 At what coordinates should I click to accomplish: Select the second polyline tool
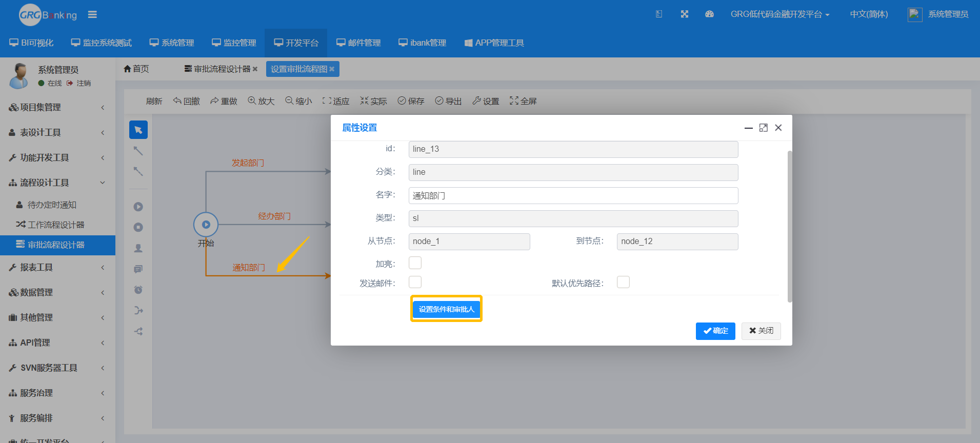tap(138, 171)
